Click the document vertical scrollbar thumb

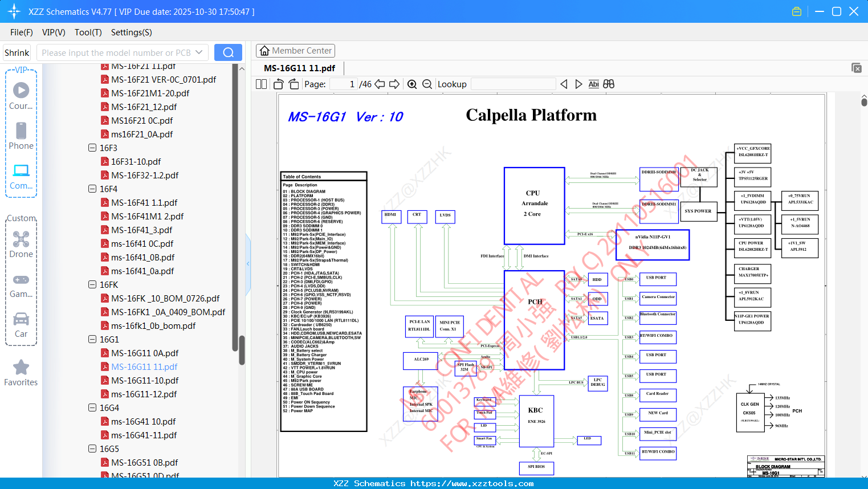tap(864, 102)
